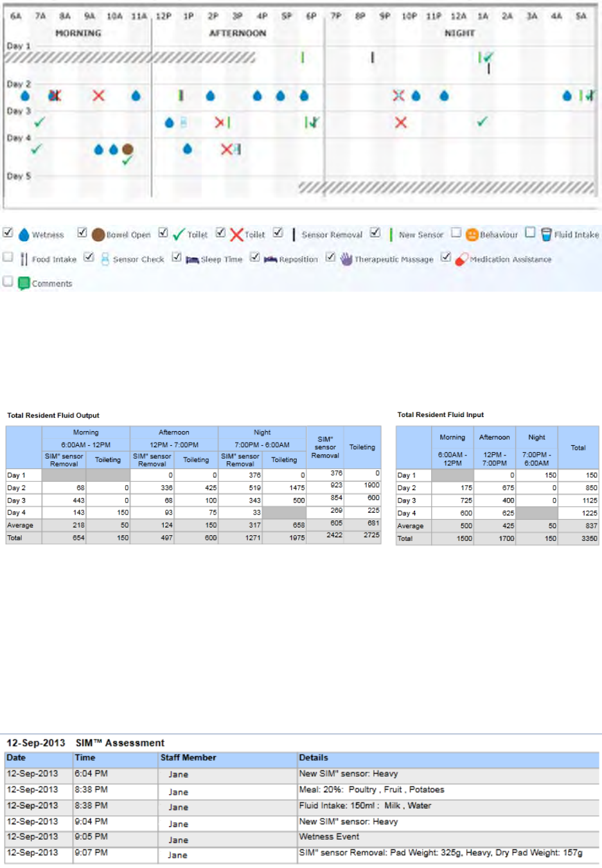Viewport: 602px width, 868px height.
Task: Click the Food Intake cutlery icon
Action: coord(24,259)
